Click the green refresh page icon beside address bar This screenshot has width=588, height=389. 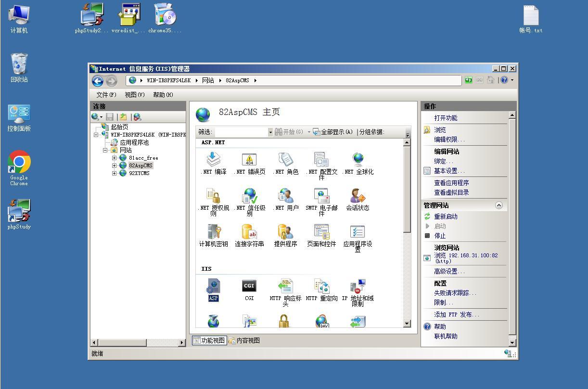pyautogui.click(x=468, y=80)
